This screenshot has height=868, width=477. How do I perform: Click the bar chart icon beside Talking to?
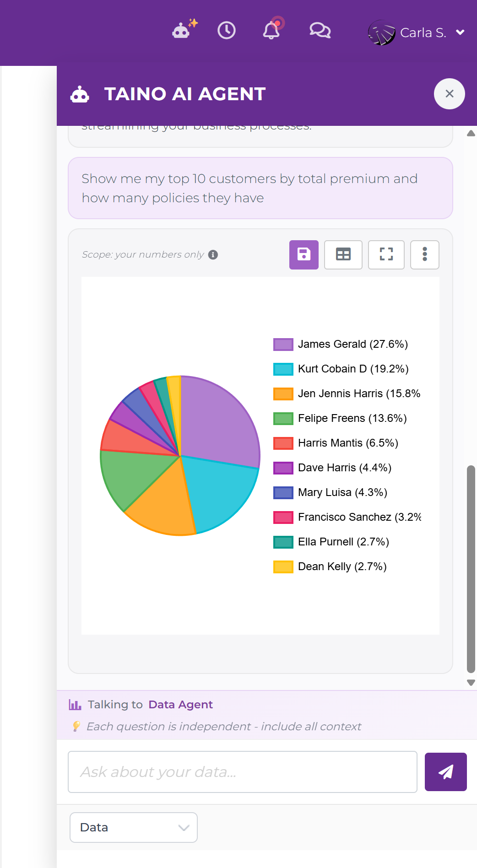(x=75, y=704)
